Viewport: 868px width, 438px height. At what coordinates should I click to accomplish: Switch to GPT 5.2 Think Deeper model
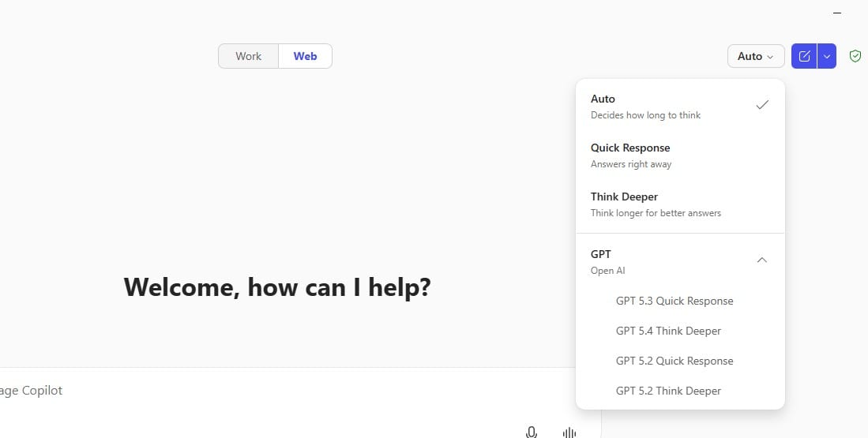pyautogui.click(x=668, y=391)
